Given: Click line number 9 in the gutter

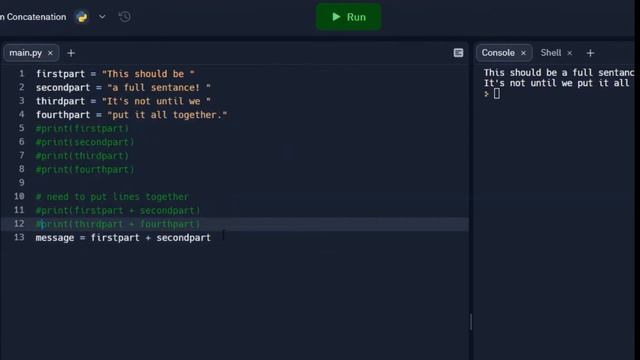Looking at the screenshot, I should coord(22,183).
